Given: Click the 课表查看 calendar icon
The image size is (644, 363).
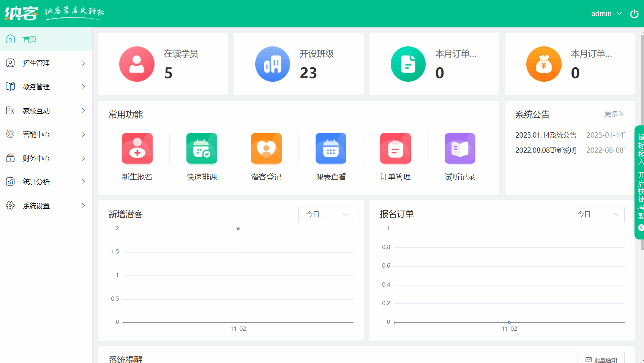Looking at the screenshot, I should (x=331, y=148).
